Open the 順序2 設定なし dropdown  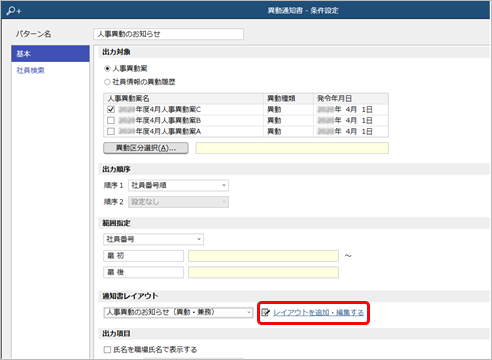[x=178, y=202]
